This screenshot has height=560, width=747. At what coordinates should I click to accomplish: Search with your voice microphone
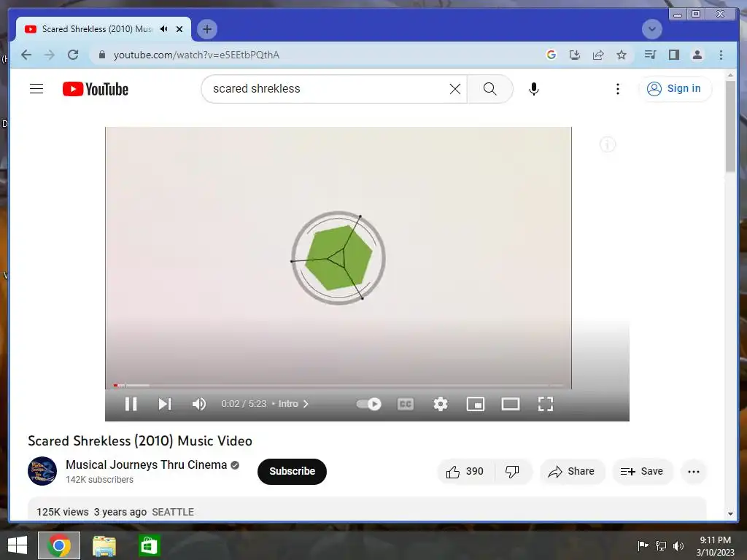534,89
